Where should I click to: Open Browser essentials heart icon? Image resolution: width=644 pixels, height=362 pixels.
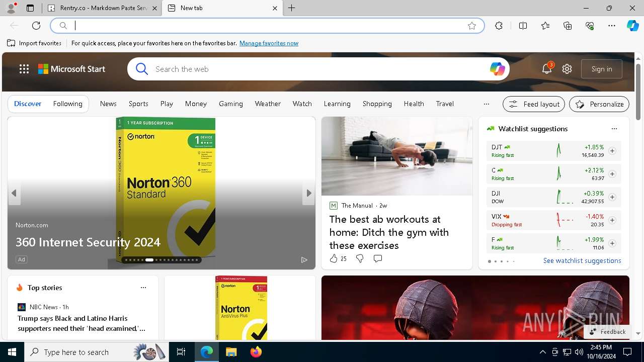[x=590, y=26]
